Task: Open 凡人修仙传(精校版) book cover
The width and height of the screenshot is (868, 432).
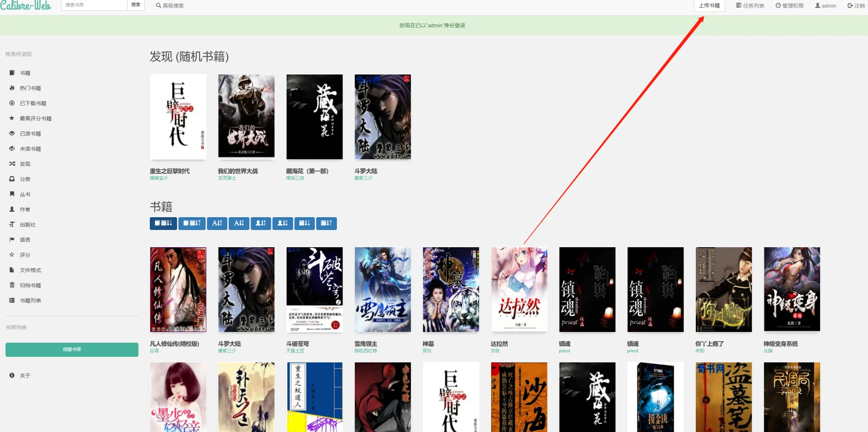Action: (178, 290)
